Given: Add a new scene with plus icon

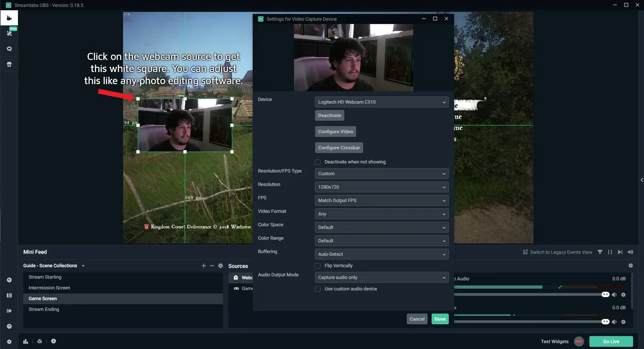Looking at the screenshot, I should click(x=203, y=266).
